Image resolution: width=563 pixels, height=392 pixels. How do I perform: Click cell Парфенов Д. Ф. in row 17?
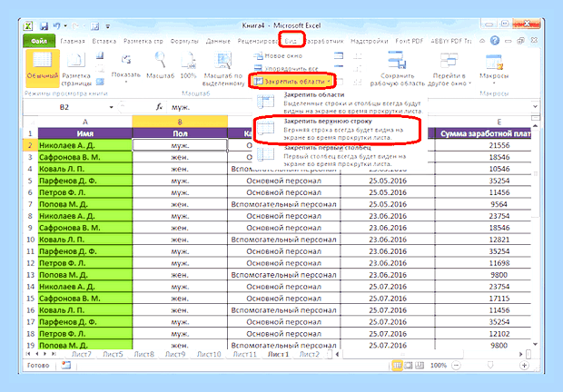tap(85, 322)
